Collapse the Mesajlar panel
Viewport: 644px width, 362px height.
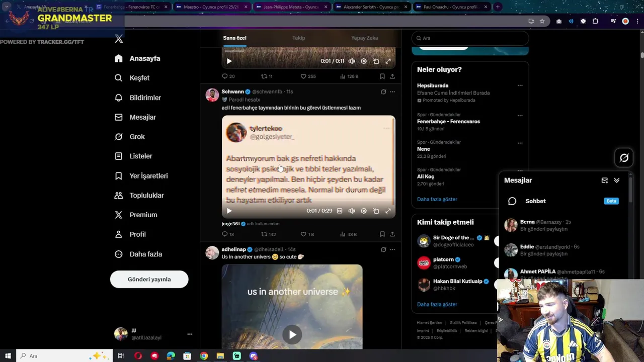tap(617, 180)
